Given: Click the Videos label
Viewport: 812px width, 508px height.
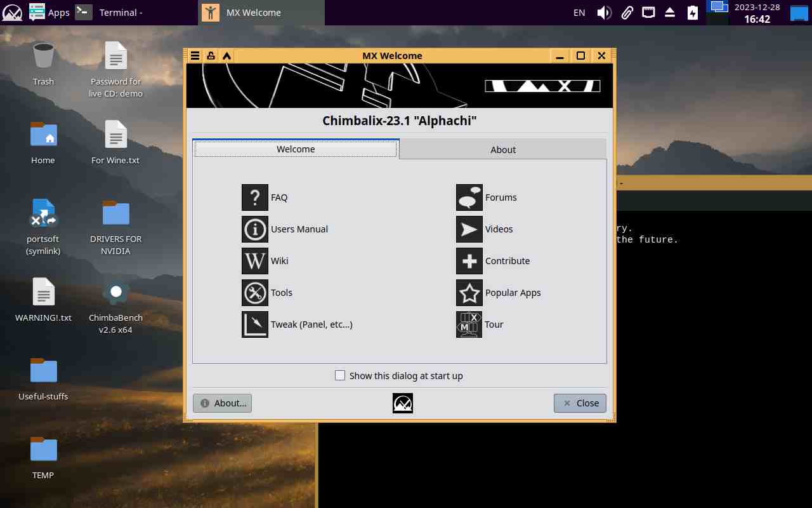Looking at the screenshot, I should point(499,229).
